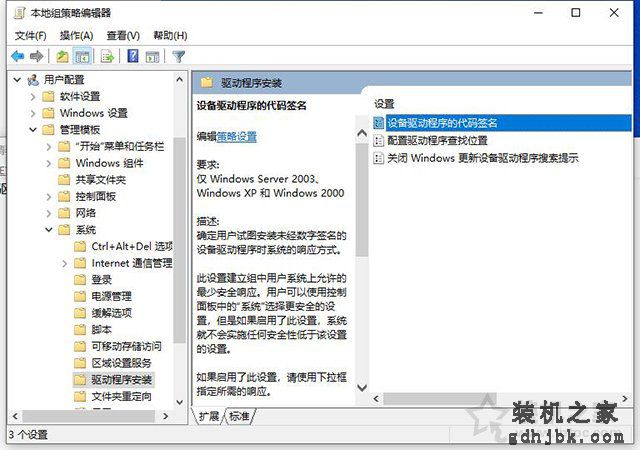This screenshot has height=450, width=640.
Task: Select the 缓解选项 tree item
Action: coord(112,313)
